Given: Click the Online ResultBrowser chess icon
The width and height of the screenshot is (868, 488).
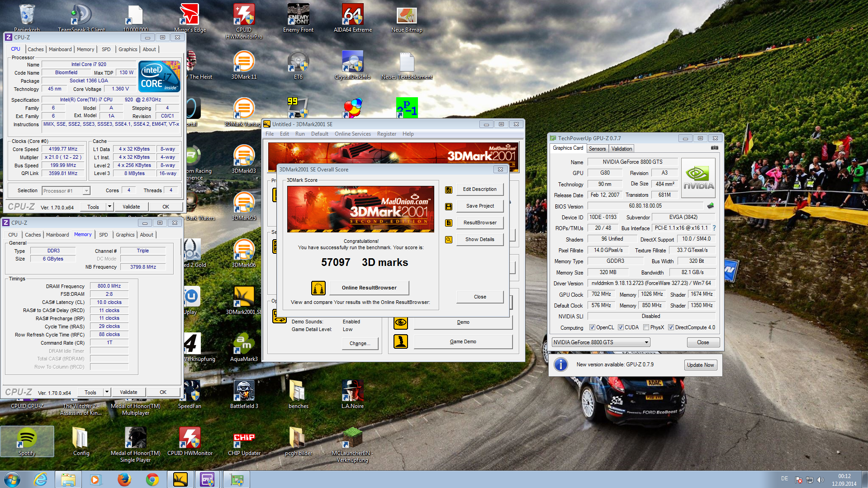Looking at the screenshot, I should point(318,288).
